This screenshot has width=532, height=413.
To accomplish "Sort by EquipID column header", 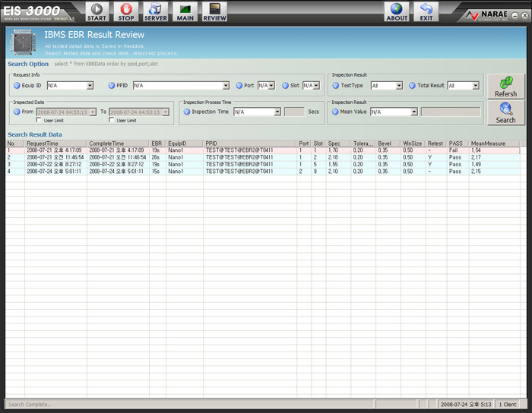I will tap(185, 143).
